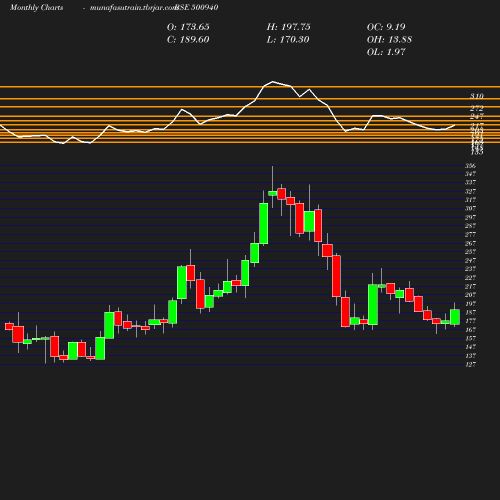Click the "197" price axis label
This screenshot has width=500, height=500.
pos(470,304)
